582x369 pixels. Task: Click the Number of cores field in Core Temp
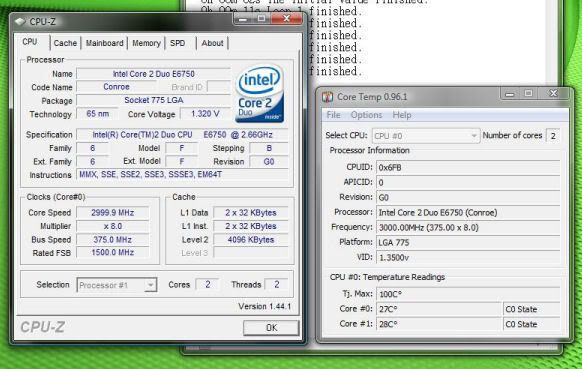tap(553, 136)
